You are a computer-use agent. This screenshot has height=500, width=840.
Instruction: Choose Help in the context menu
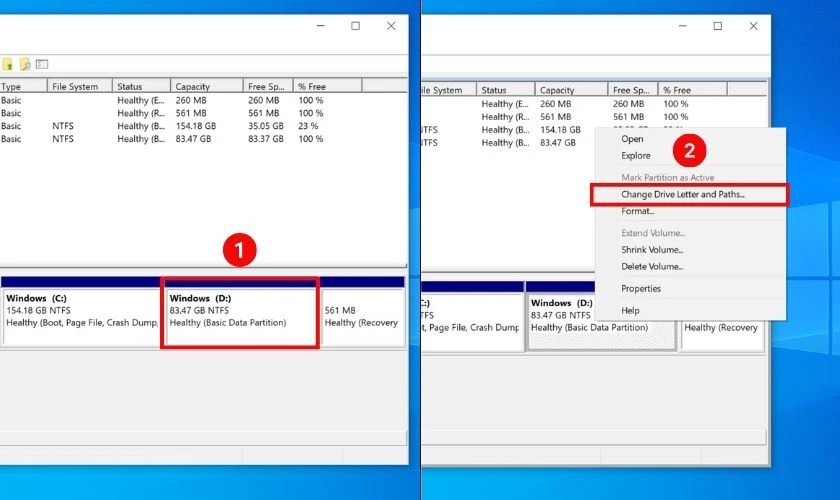630,310
